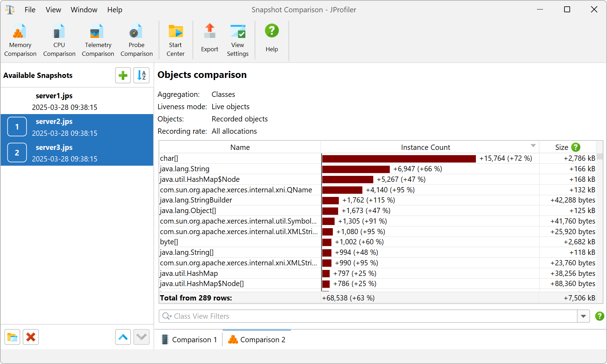607x364 pixels.
Task: Select the java.lang.Object[] row
Action: [377, 211]
